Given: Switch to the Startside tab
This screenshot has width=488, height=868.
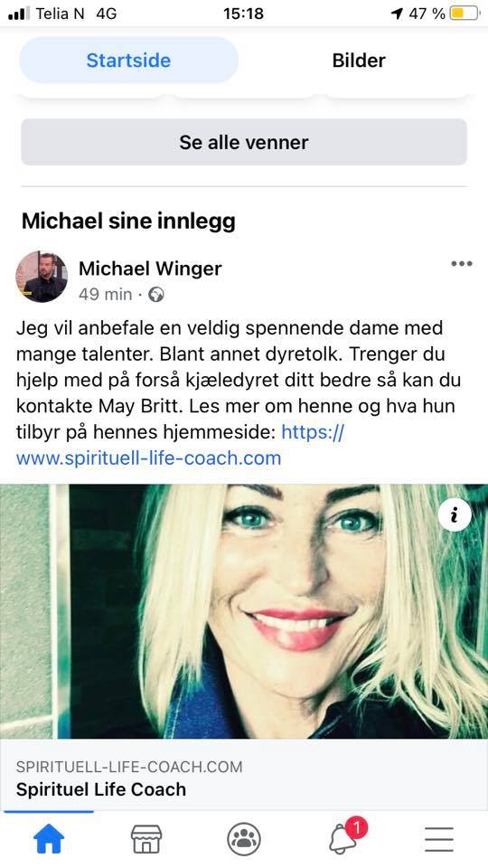Looking at the screenshot, I should tap(128, 61).
